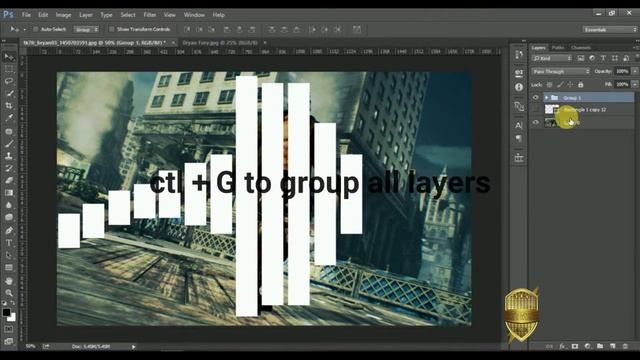Screen dimensions: 640x360
Task: Open the Pass Through blend mode dropdown
Action: click(x=561, y=71)
